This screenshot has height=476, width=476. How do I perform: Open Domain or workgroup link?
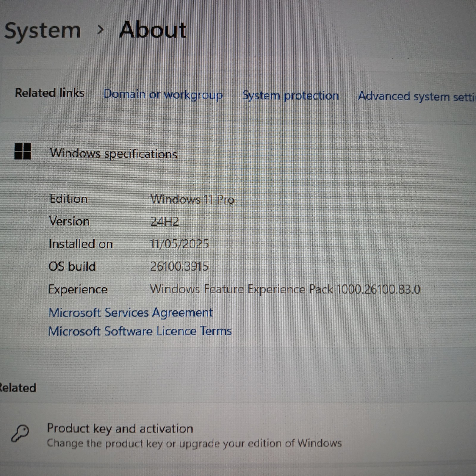163,95
